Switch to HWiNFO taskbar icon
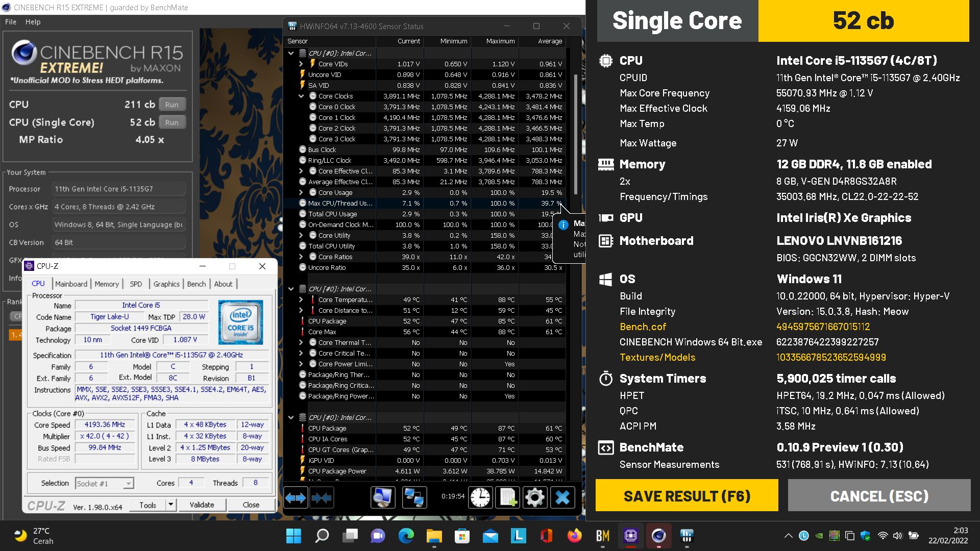 coord(687,536)
